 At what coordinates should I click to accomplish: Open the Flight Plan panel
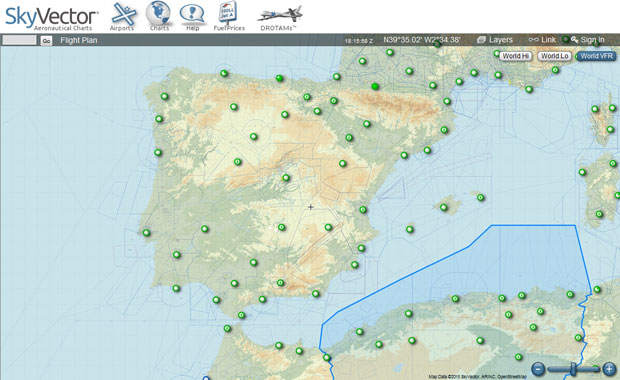tap(79, 40)
